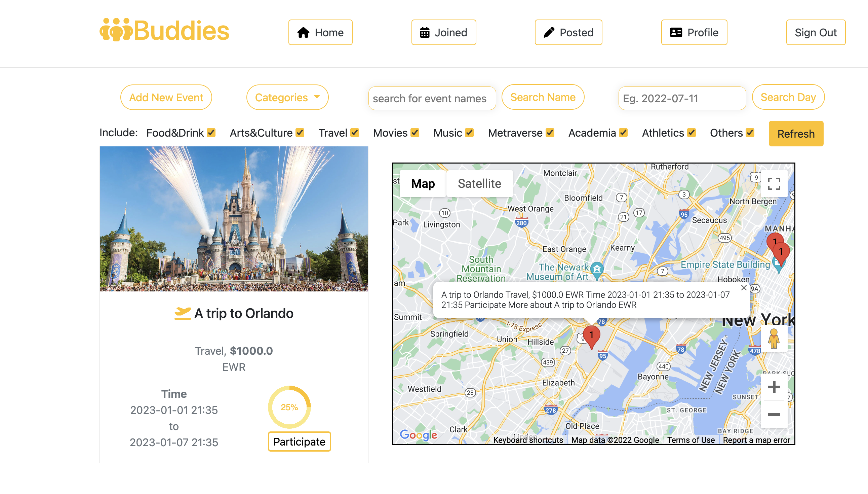Viewport: 868px width, 494px height.
Task: Click Report a map error link
Action: click(x=756, y=440)
